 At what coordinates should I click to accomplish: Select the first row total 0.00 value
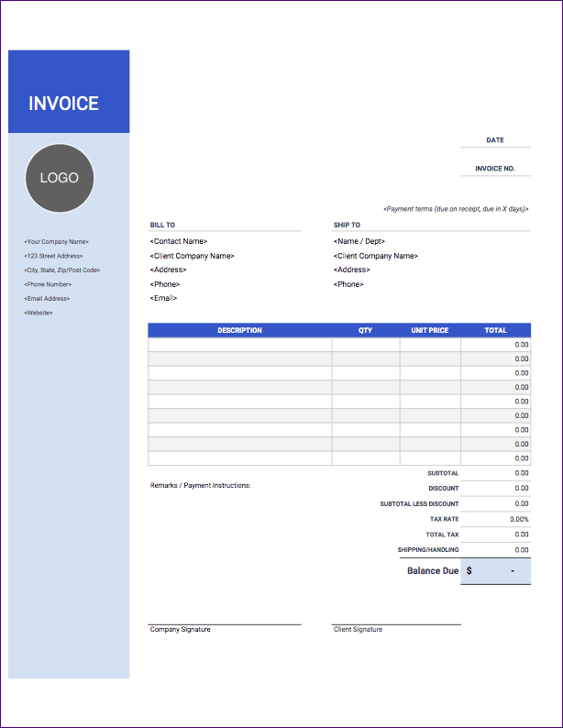pos(522,345)
